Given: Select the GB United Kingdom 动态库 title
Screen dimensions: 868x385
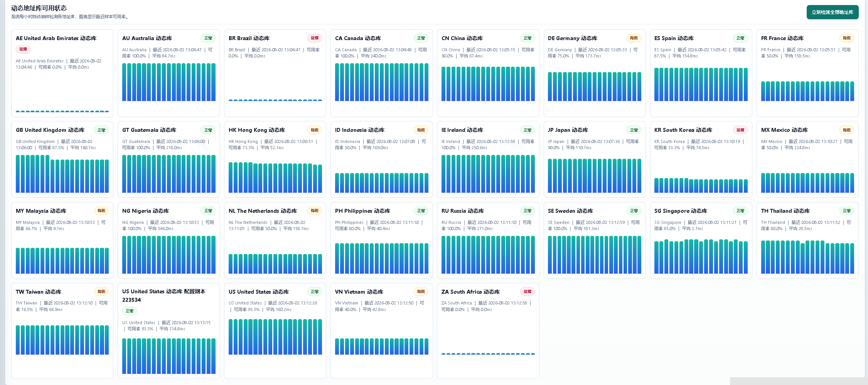Looking at the screenshot, I should pyautogui.click(x=50, y=130).
